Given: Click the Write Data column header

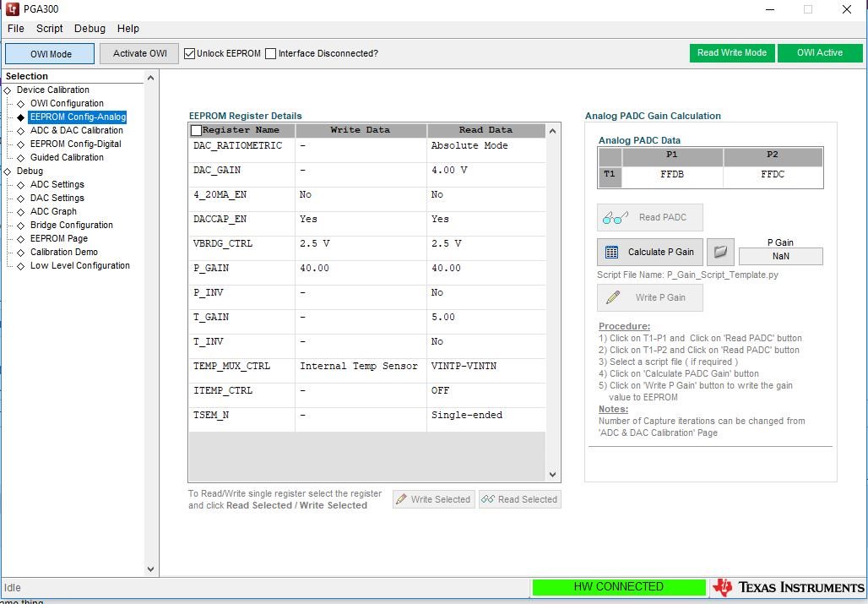Looking at the screenshot, I should pos(361,130).
